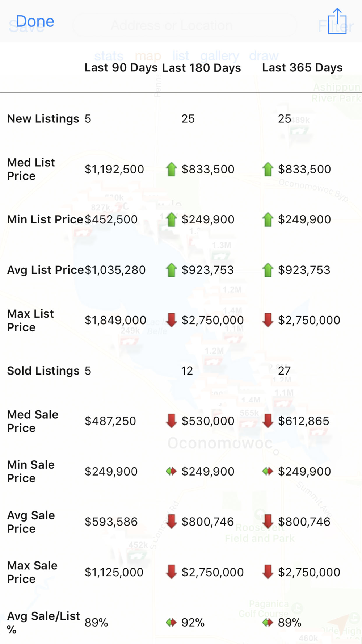Tap the Sold Listings row label
The image size is (362, 644).
pos(43,371)
